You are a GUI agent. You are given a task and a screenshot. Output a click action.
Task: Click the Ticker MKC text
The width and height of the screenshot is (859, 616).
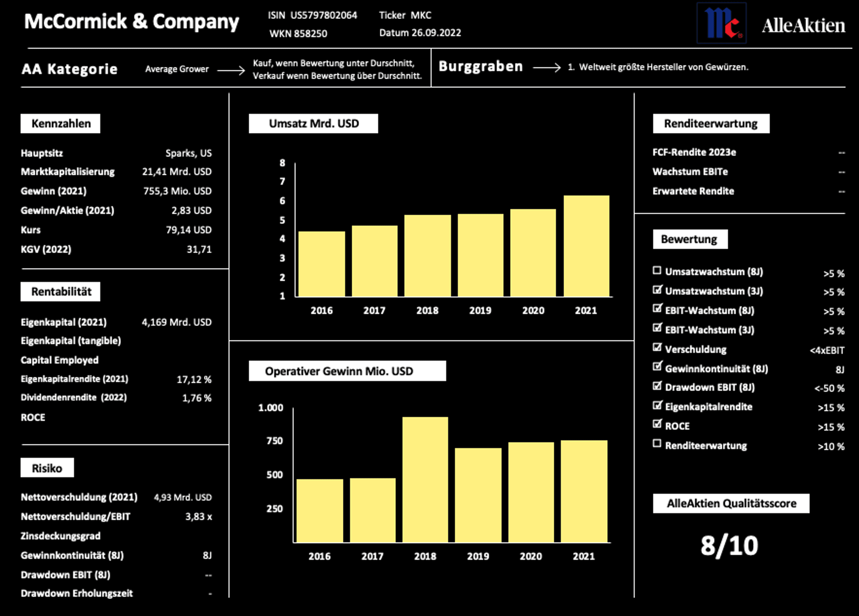[405, 15]
